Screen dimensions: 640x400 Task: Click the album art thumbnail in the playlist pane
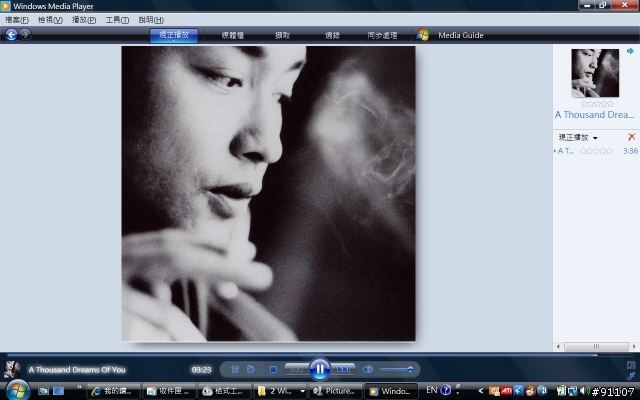(595, 73)
